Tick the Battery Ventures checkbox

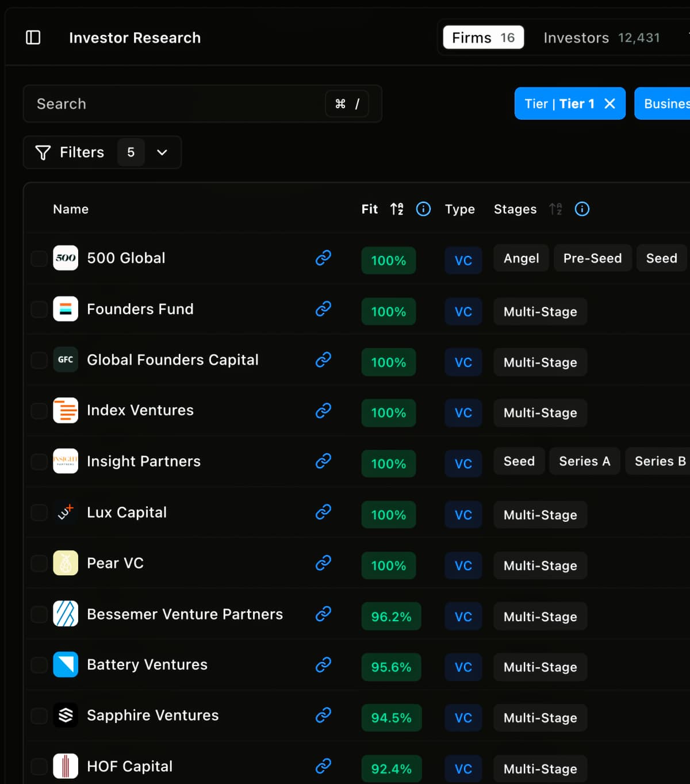[39, 665]
